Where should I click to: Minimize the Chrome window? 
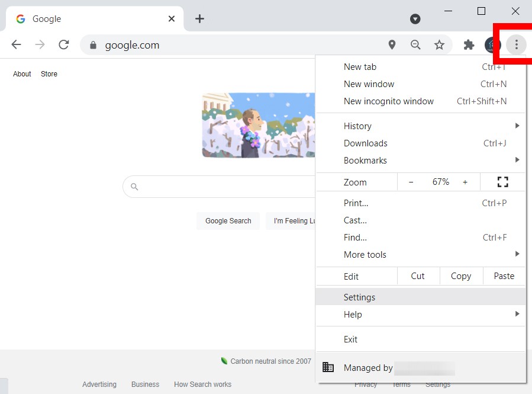coord(448,11)
